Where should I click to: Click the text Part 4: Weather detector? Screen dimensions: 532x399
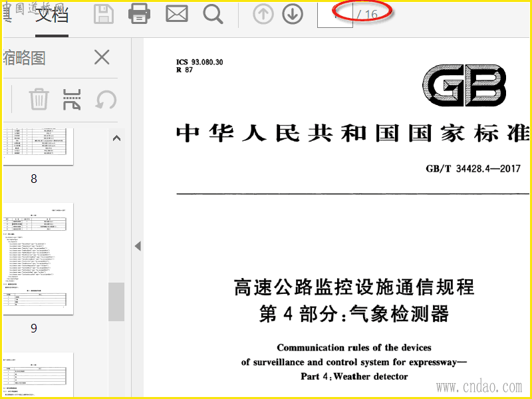(x=354, y=376)
